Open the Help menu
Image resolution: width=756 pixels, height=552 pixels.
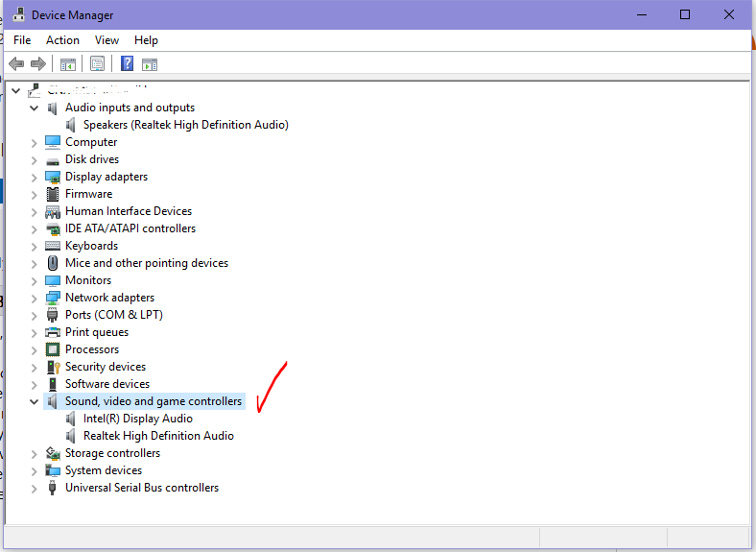146,40
